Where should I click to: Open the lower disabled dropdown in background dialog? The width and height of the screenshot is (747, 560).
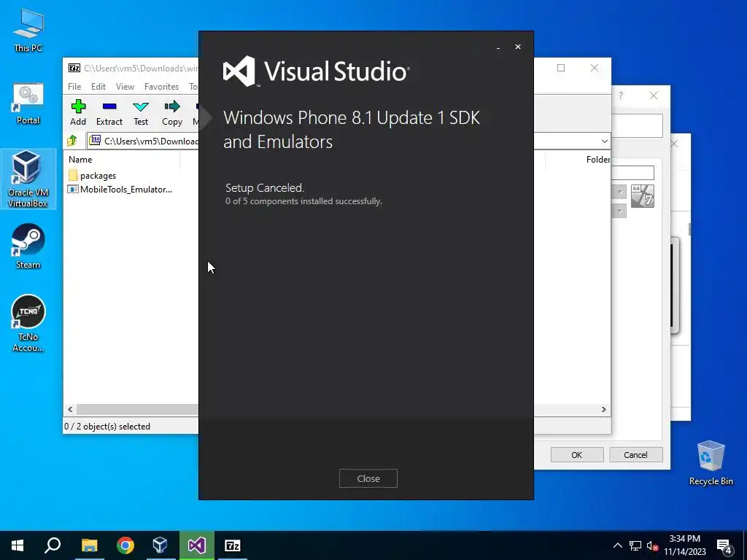(619, 211)
